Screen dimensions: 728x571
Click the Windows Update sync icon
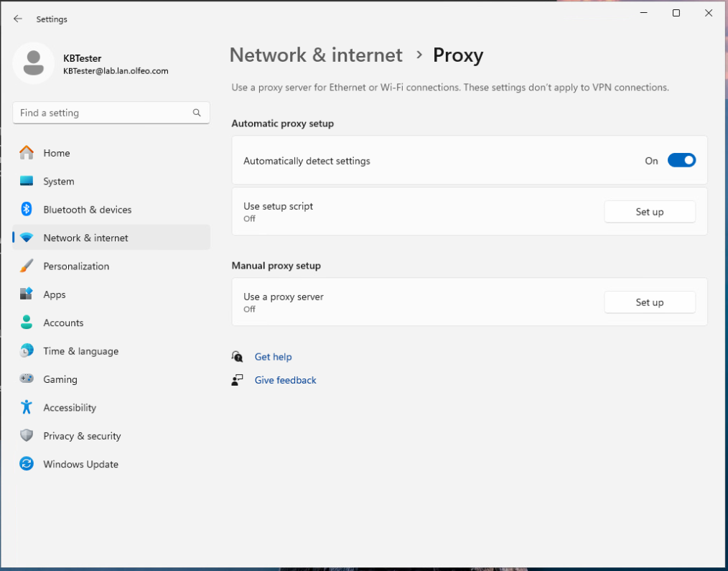tap(27, 464)
